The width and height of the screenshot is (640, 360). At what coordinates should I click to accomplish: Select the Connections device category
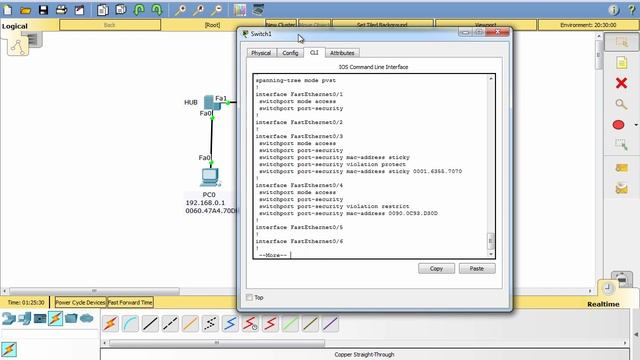point(56,318)
